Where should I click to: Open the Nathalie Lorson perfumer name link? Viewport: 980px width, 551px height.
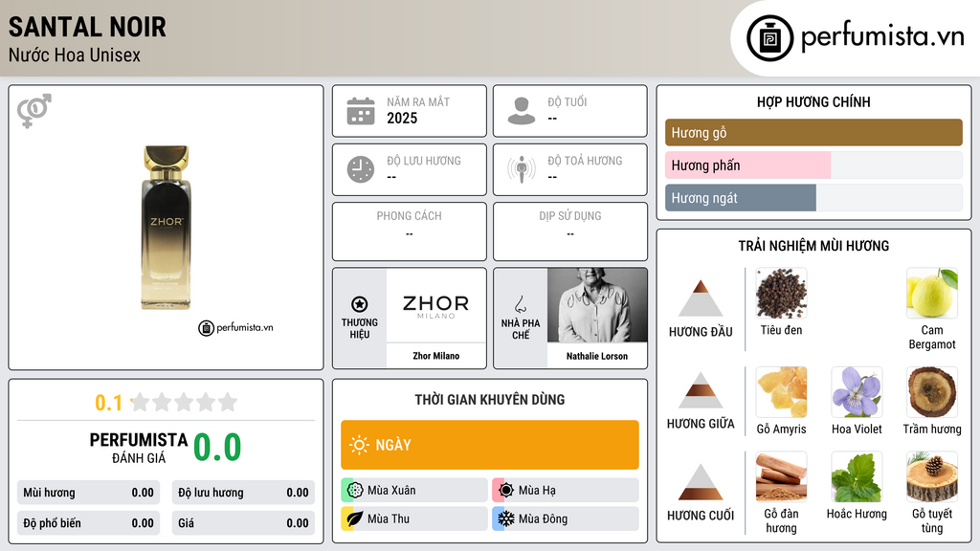point(597,356)
